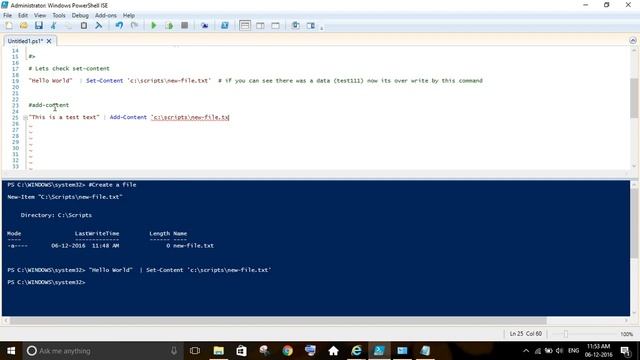640x360 pixels.
Task: Open clock showing 11:53 AM
Action: click(x=598, y=351)
